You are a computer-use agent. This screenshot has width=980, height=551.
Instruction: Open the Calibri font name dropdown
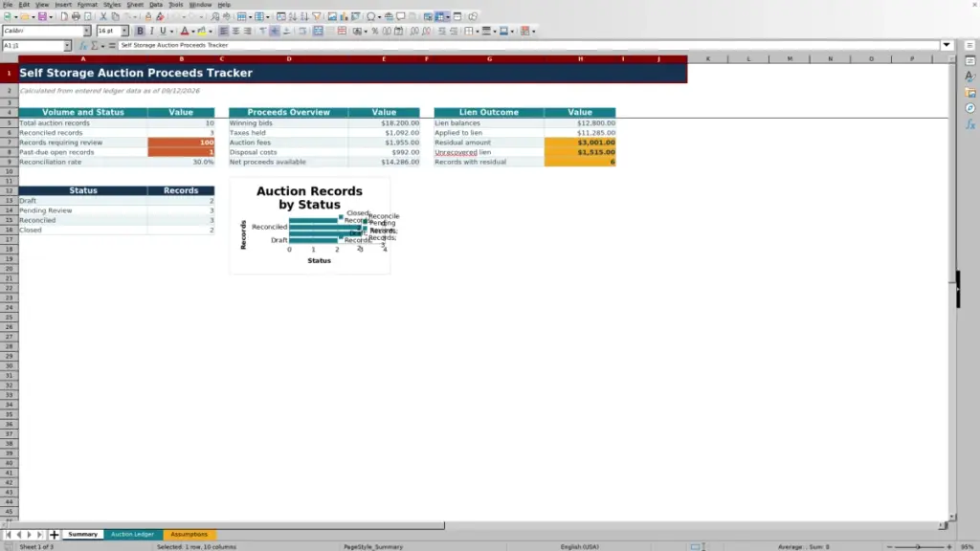[x=87, y=32]
